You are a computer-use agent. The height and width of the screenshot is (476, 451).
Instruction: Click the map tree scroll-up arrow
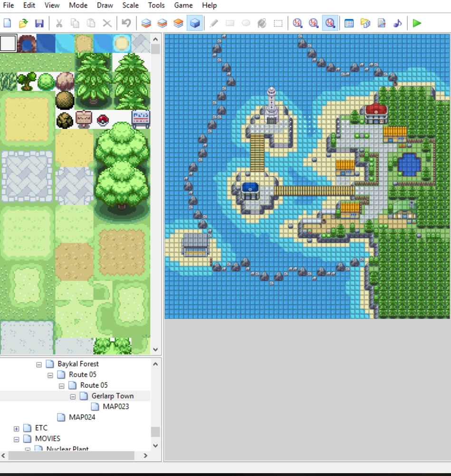[155, 364]
